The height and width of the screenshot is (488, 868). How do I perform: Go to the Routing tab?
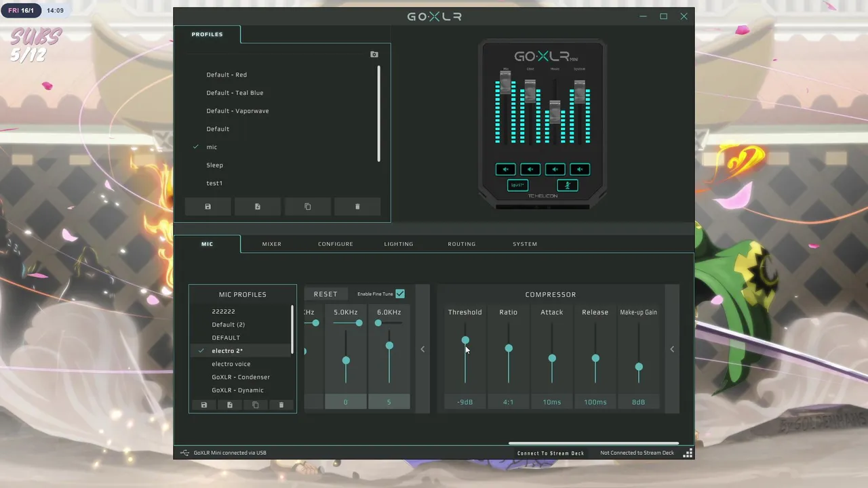[x=462, y=244]
